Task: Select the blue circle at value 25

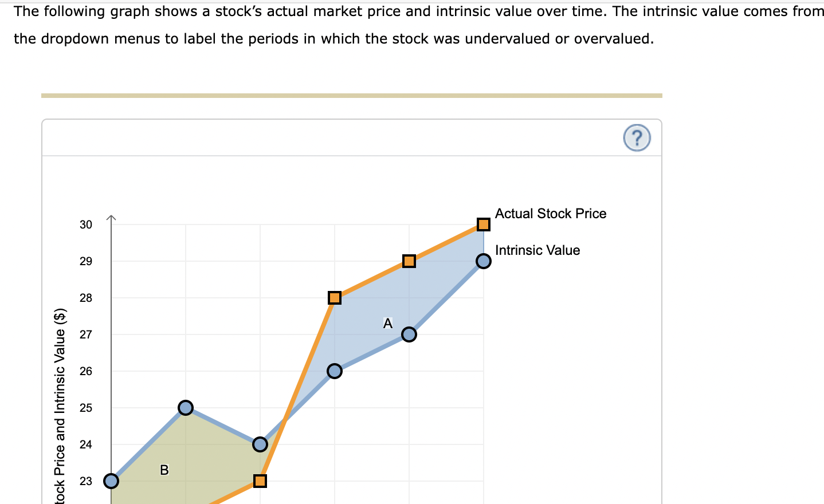Action: click(x=186, y=408)
